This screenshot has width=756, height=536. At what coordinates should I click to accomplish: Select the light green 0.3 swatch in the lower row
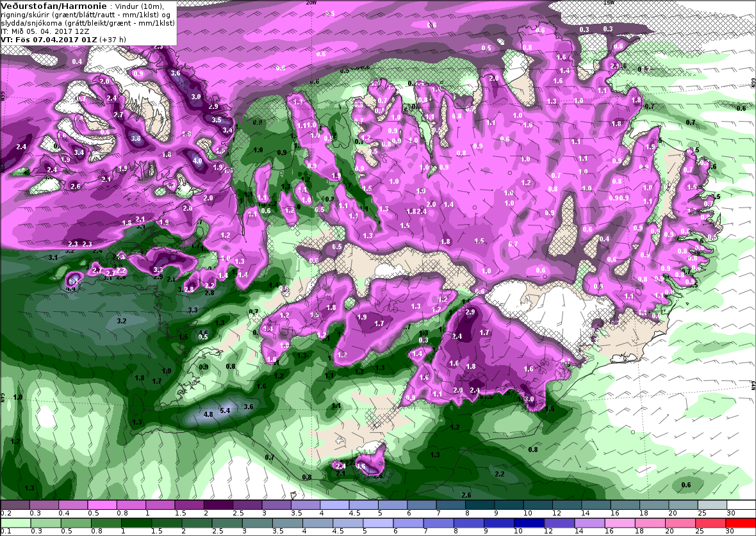tap(45, 523)
